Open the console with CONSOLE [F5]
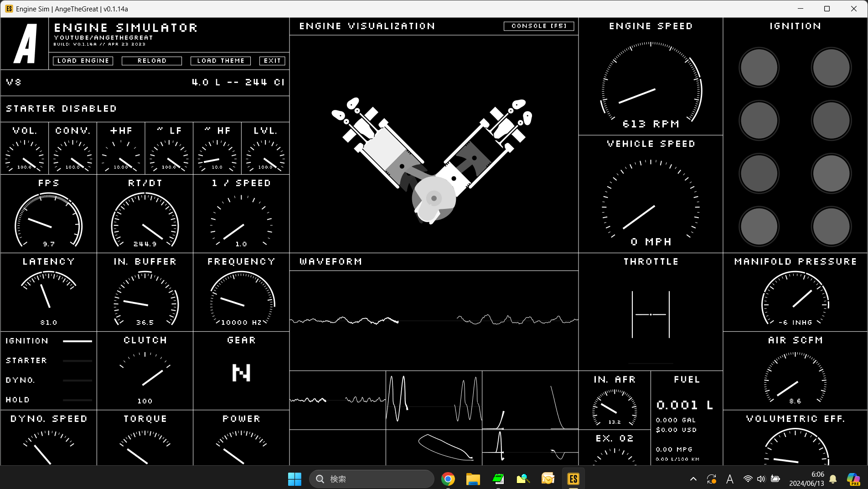Screen dimensions: 868x489 pyautogui.click(x=538, y=26)
